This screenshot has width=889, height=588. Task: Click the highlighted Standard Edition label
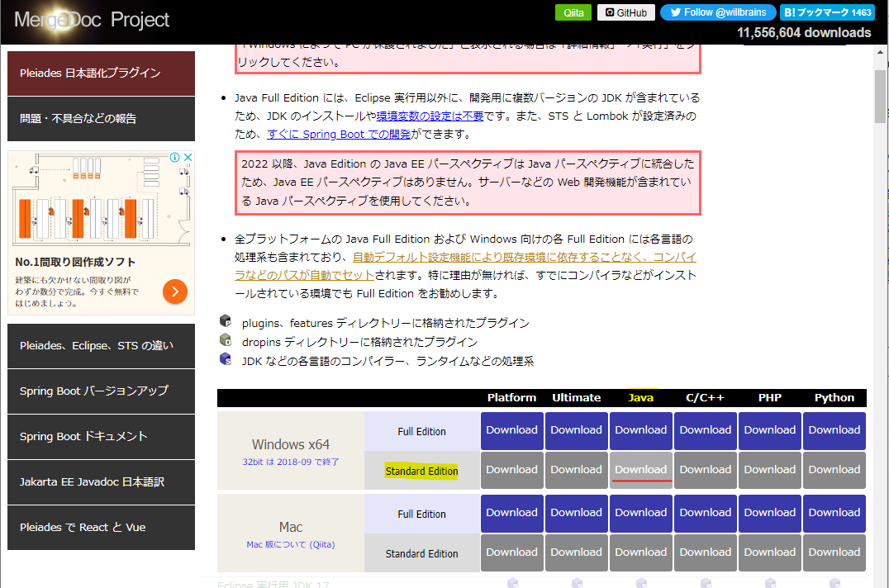421,472
